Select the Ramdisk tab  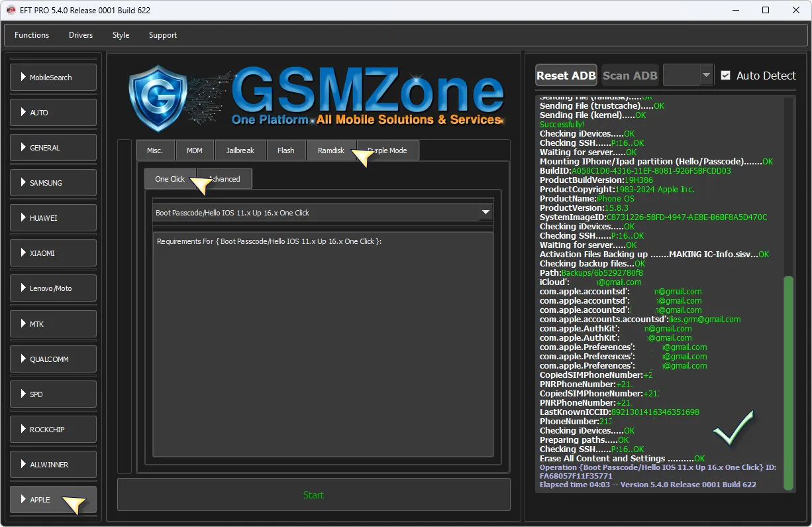click(330, 150)
